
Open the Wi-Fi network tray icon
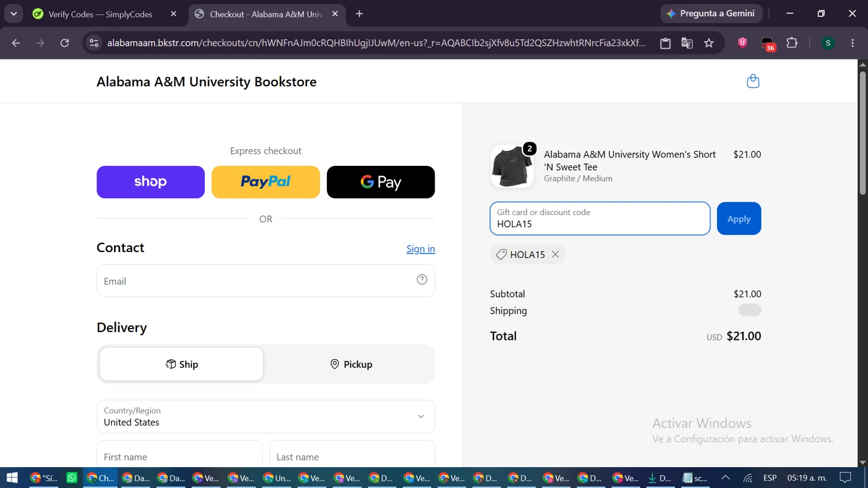click(748, 478)
